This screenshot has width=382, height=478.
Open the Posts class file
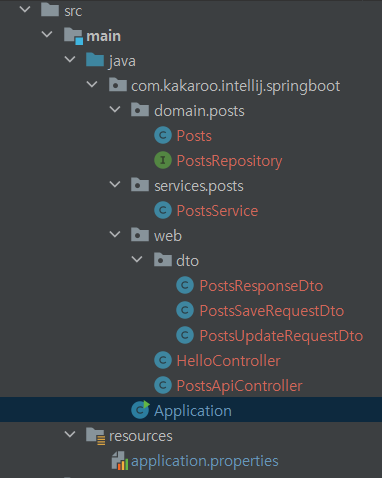tap(194, 136)
